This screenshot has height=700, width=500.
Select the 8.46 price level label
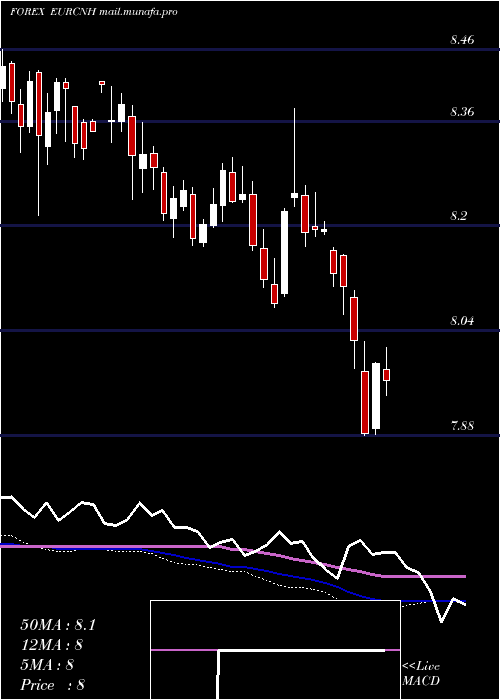(x=462, y=40)
